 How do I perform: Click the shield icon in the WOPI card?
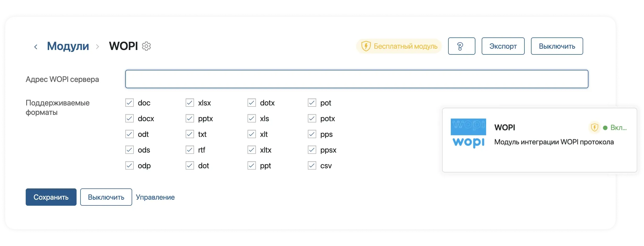(x=594, y=127)
